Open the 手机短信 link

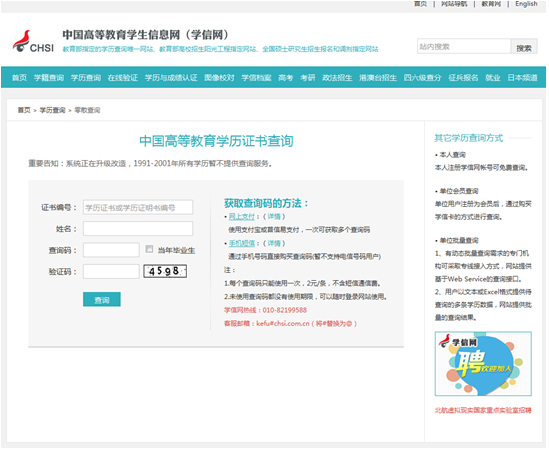[x=242, y=243]
